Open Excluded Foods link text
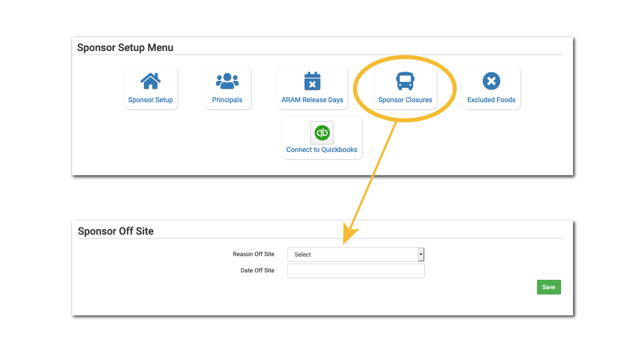The image size is (644, 358). 491,100
